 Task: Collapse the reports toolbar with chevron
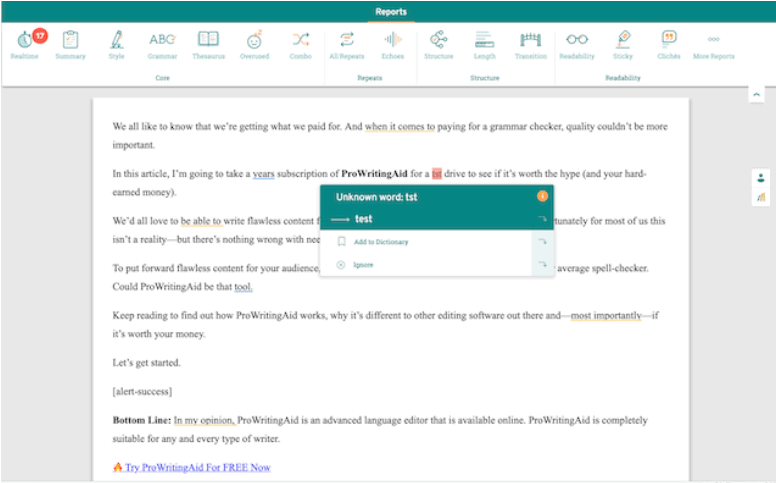(757, 94)
